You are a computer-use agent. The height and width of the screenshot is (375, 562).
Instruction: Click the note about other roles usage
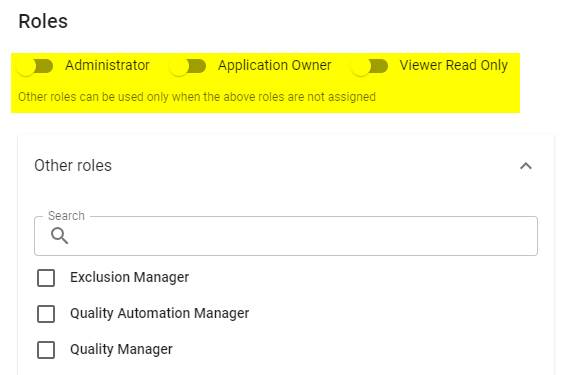(x=197, y=97)
